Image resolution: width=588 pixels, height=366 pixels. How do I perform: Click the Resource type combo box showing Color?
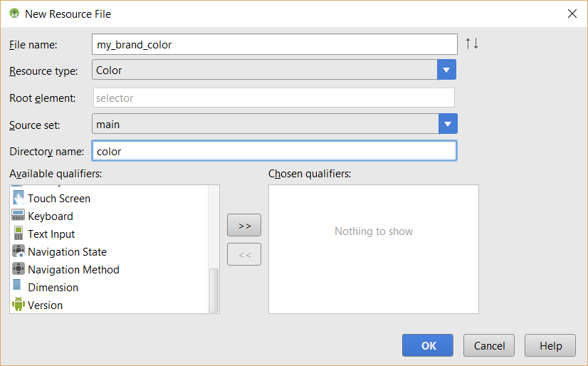265,70
